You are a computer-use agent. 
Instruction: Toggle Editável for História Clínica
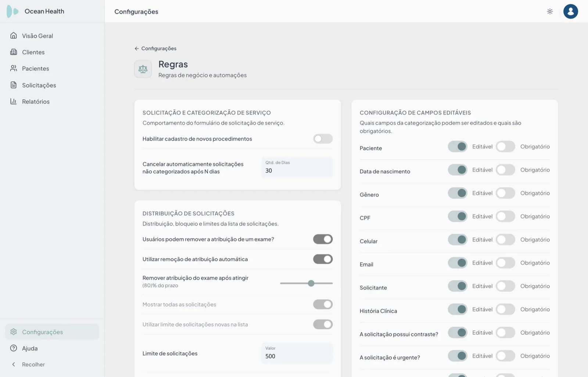[x=458, y=309]
